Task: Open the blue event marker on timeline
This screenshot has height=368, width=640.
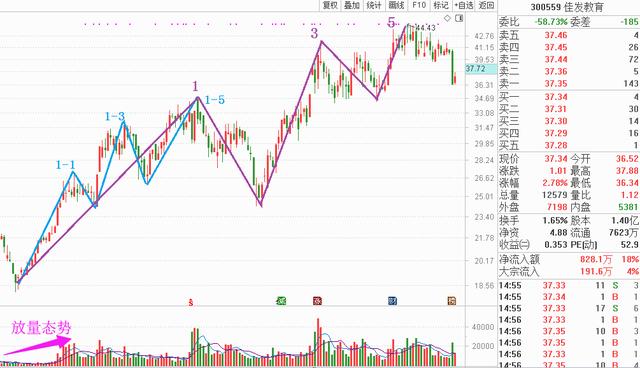Action: tap(392, 301)
